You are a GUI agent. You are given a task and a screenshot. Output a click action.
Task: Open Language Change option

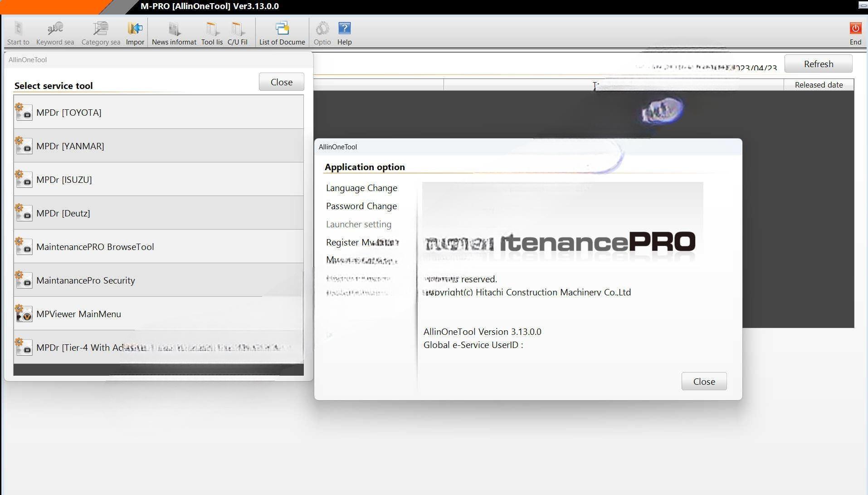click(x=361, y=188)
